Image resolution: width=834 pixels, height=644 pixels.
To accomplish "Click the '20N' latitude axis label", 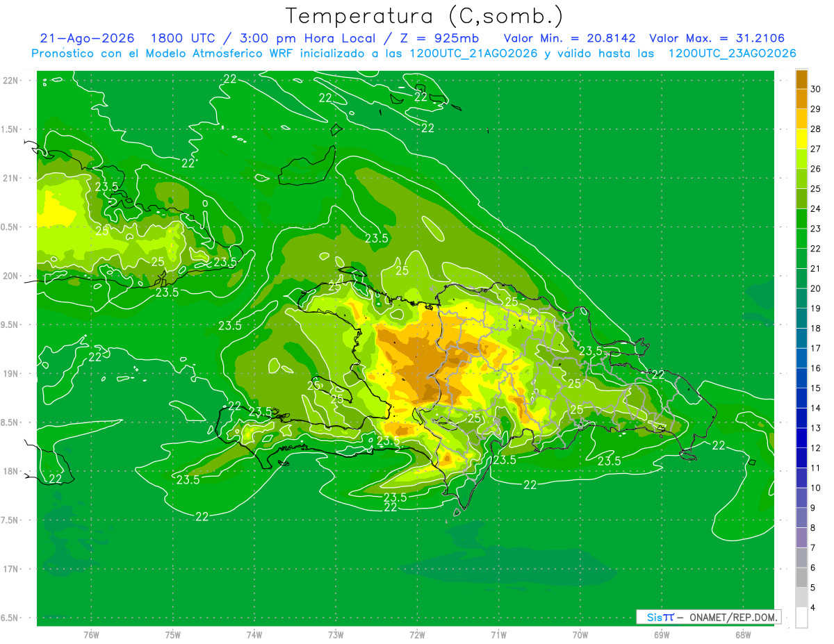I will point(11,276).
